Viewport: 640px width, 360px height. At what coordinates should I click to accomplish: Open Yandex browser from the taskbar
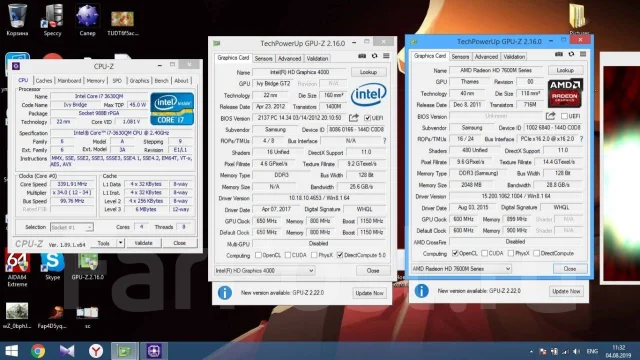(x=96, y=351)
